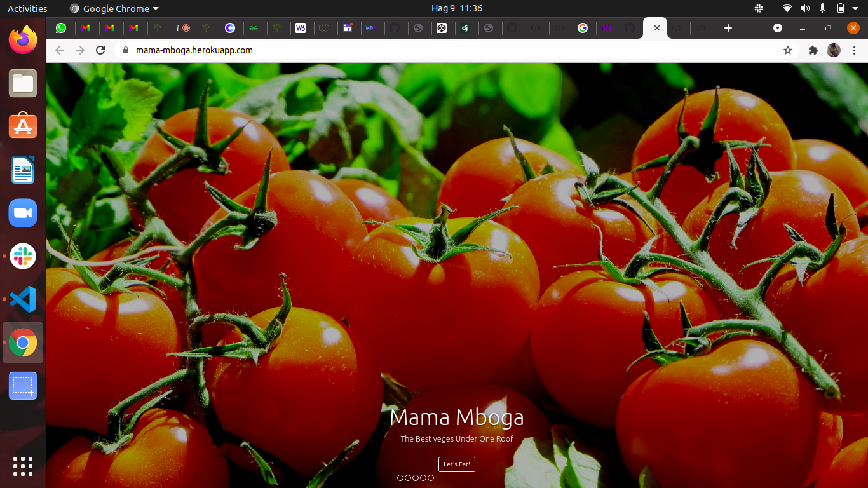Open the MDB bookmark
Viewport: 868px width, 488px height.
click(372, 28)
